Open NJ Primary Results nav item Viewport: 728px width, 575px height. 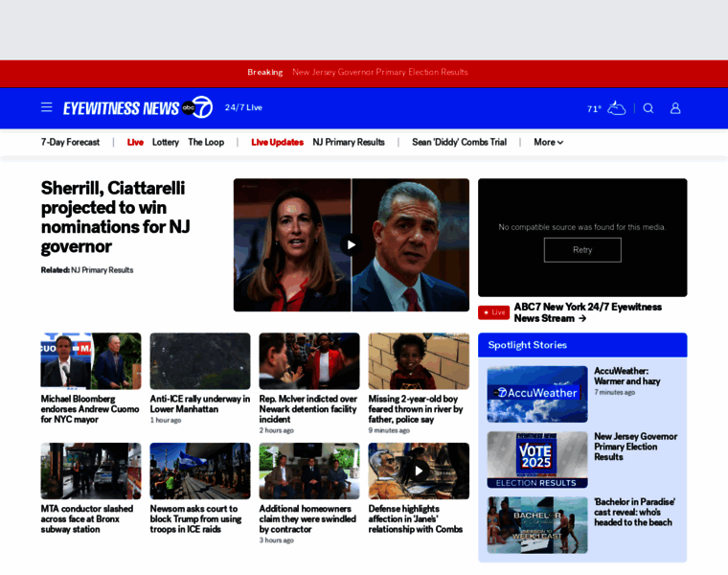click(349, 142)
